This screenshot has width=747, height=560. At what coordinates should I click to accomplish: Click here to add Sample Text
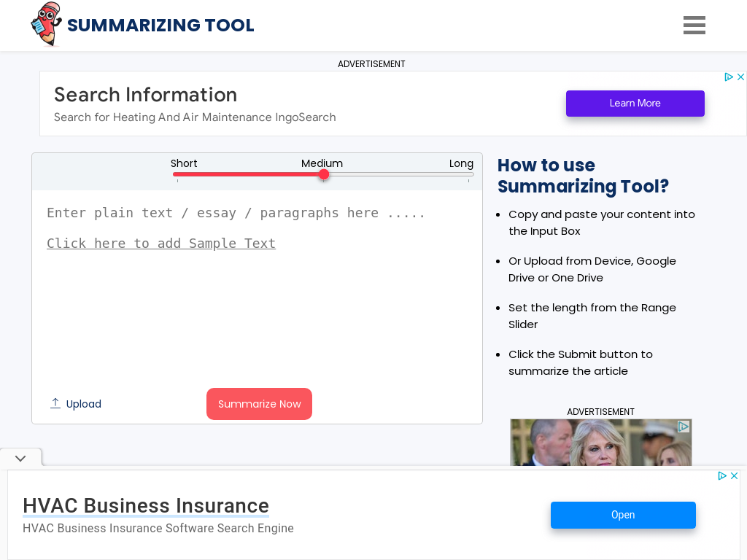[x=161, y=244]
